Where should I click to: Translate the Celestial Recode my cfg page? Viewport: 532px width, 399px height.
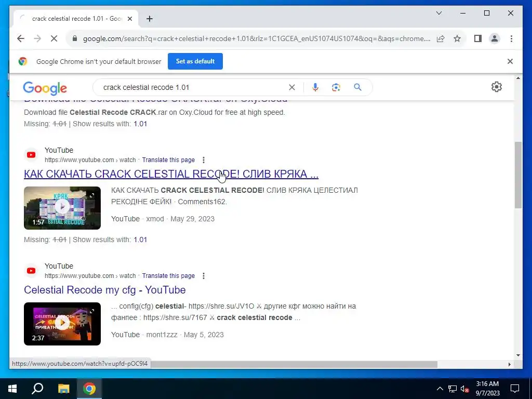[168, 276]
